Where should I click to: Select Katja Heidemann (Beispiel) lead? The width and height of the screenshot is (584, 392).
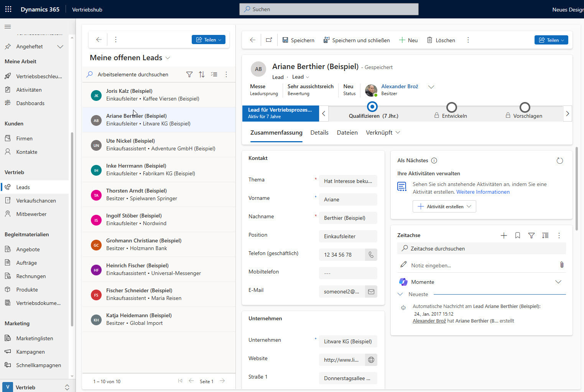pos(159,319)
